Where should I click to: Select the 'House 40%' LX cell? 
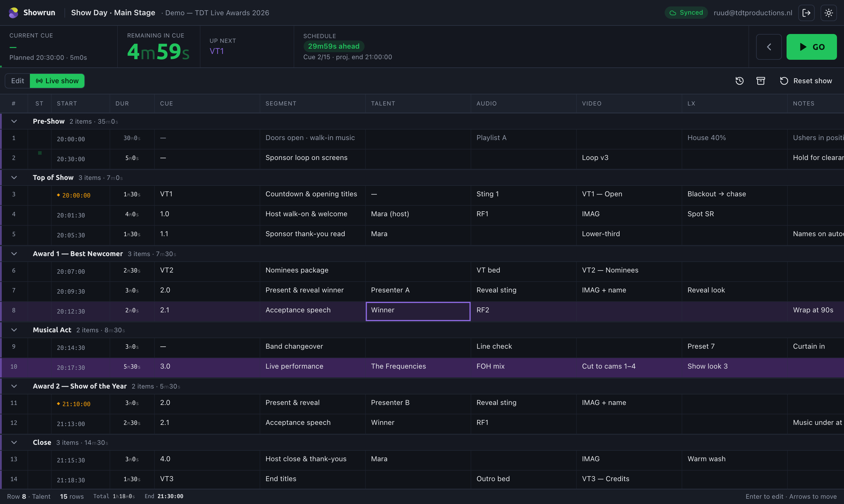tap(734, 139)
